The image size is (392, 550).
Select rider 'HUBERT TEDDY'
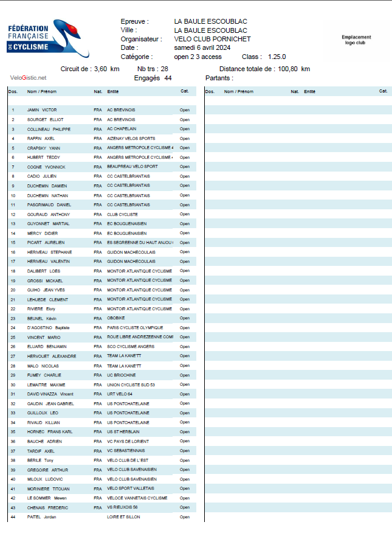point(43,158)
